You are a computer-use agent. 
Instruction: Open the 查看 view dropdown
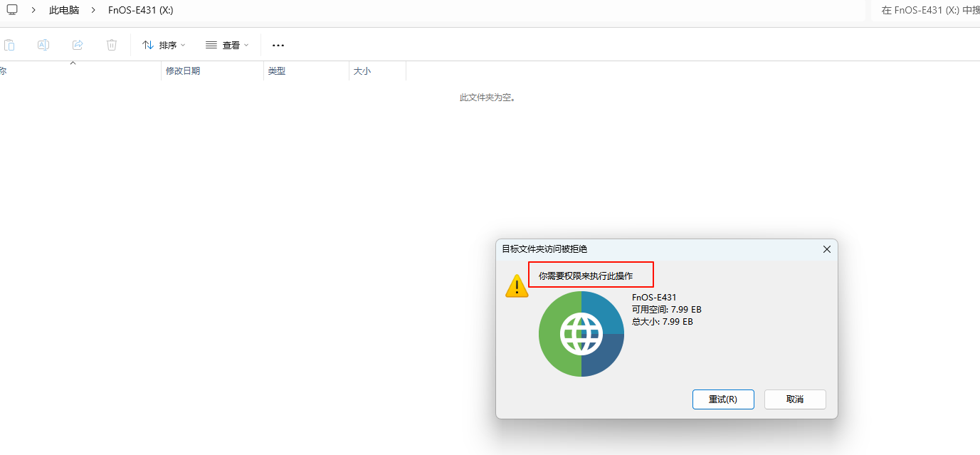tap(227, 45)
